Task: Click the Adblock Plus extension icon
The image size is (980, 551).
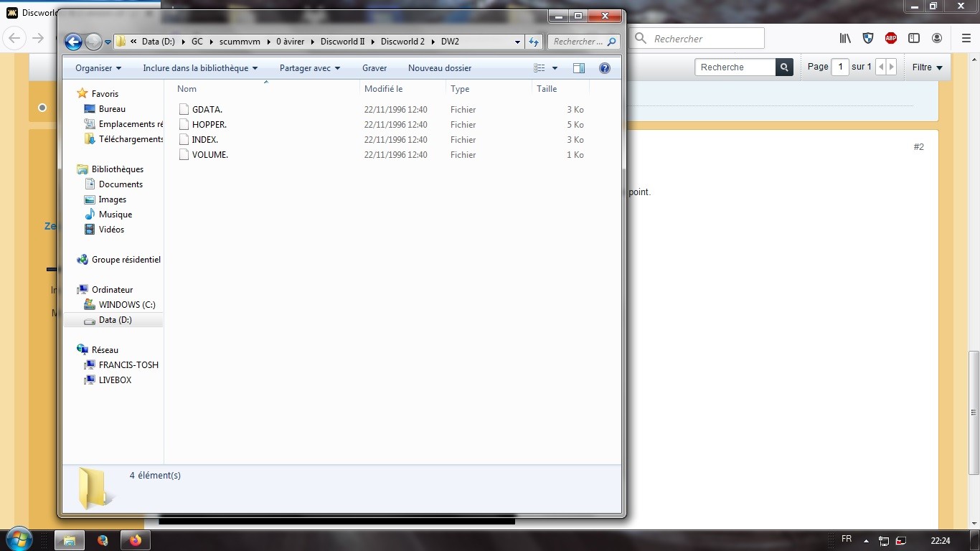Action: (x=891, y=39)
